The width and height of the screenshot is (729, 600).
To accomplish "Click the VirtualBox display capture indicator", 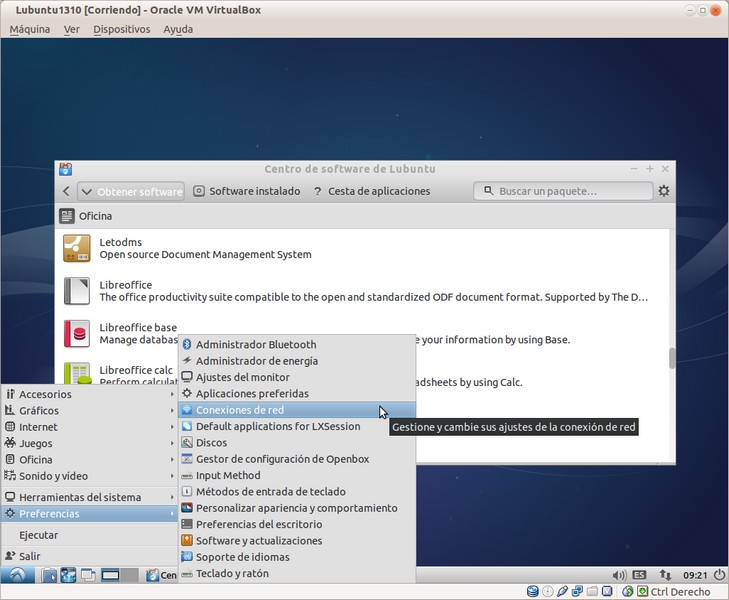I will tap(607, 591).
